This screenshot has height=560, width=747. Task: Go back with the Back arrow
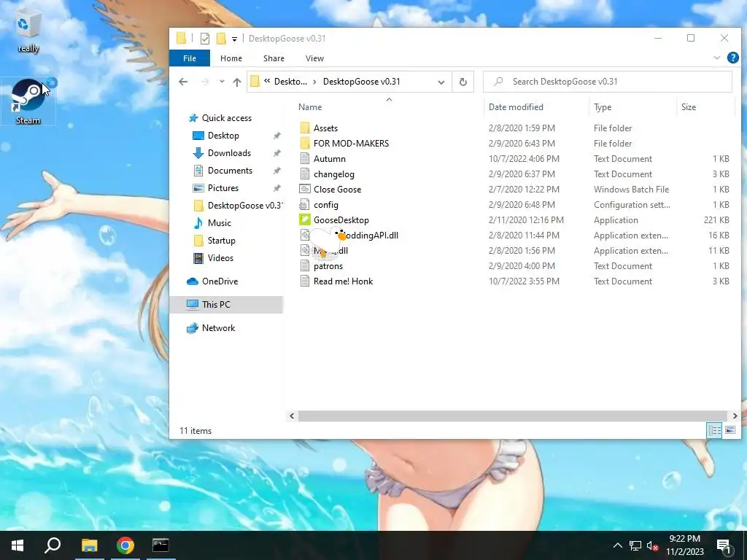click(x=183, y=82)
